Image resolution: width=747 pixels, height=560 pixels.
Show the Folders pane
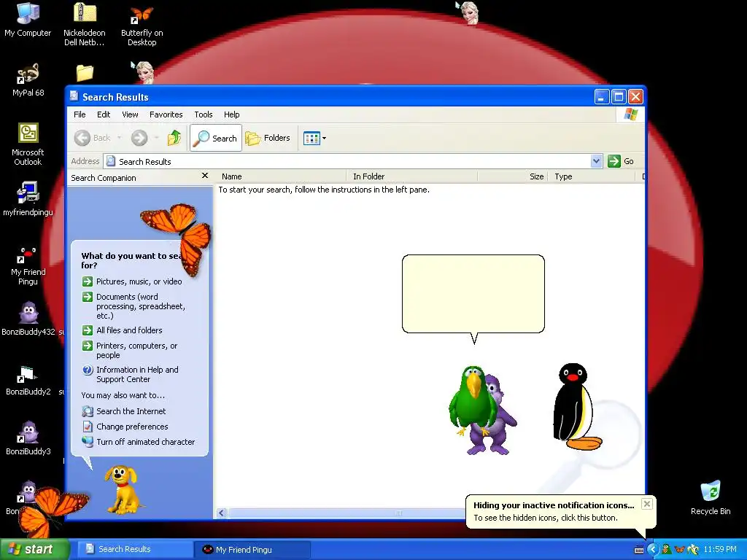(267, 138)
